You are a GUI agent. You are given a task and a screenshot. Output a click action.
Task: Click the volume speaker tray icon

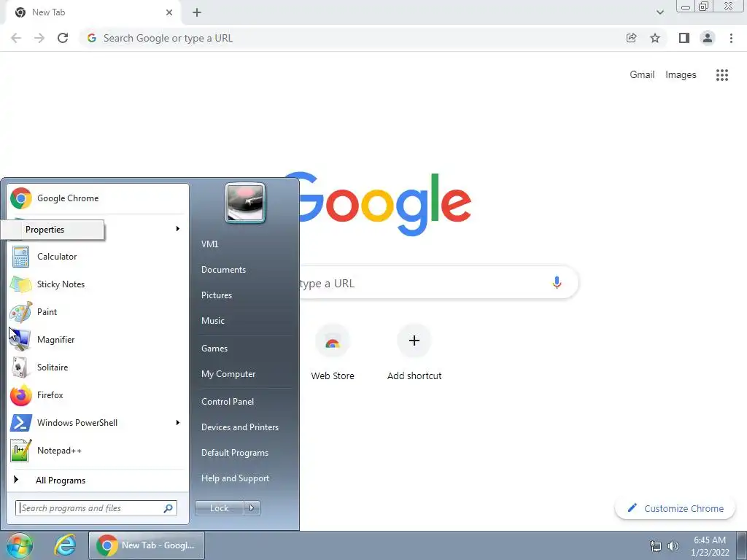point(673,545)
